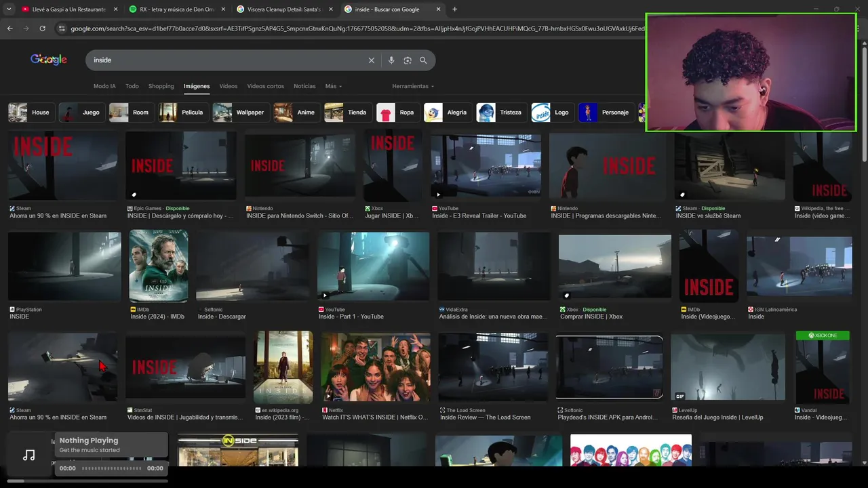Screen dimensions: 868x488
Task: Filter images by 'Anime' chip
Action: [x=296, y=113]
